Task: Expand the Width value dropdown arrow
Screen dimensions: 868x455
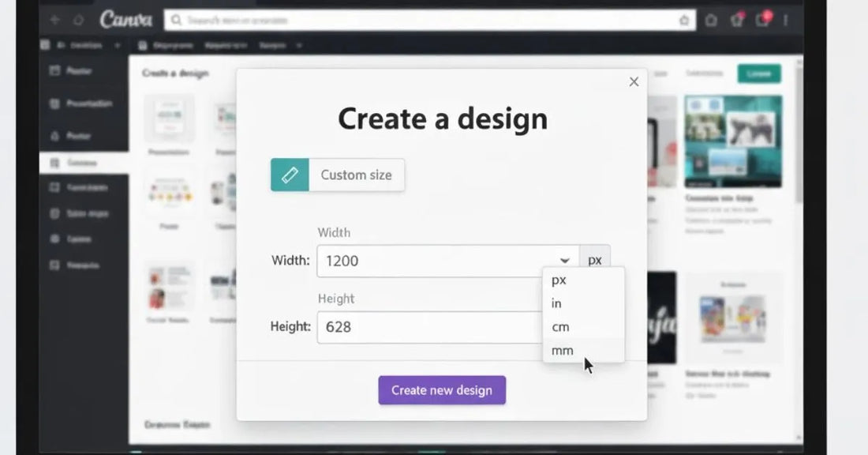Action: [565, 261]
